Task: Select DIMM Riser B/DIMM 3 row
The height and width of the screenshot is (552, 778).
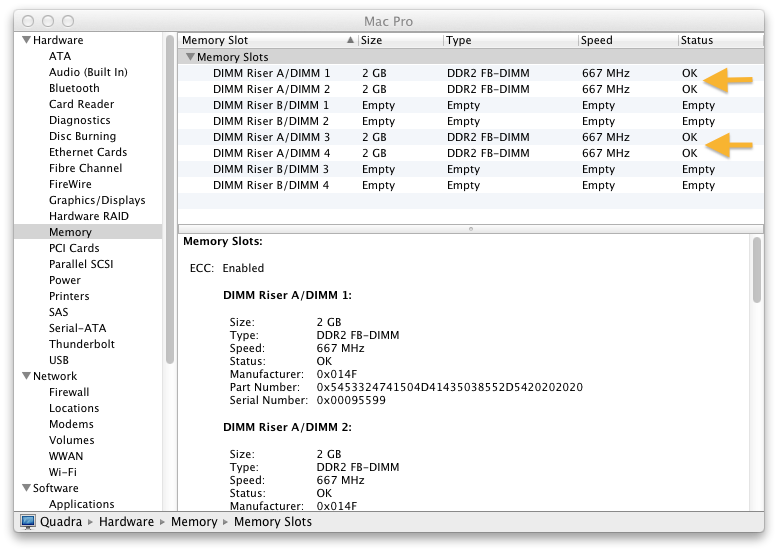Action: pyautogui.click(x=470, y=169)
